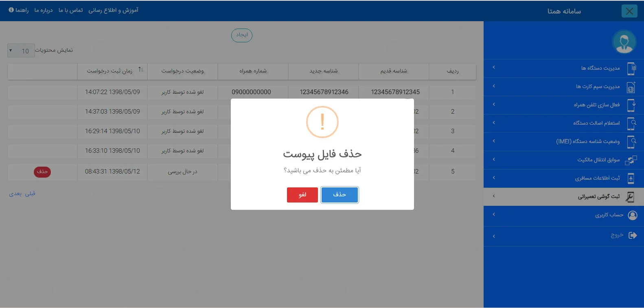Image resolution: width=644 pixels, height=308 pixels.
Task: Click cell 12345678912345 in row 1
Action: [x=395, y=92]
